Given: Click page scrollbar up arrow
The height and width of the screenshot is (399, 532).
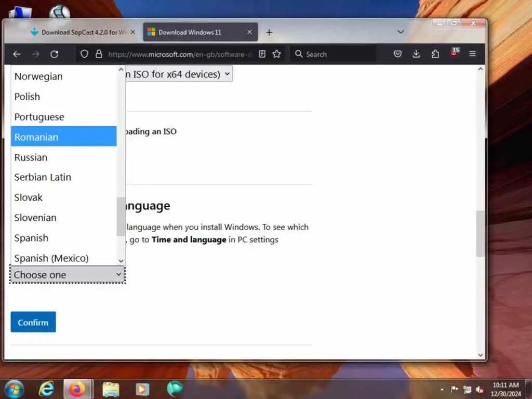Looking at the screenshot, I should pos(480,69).
